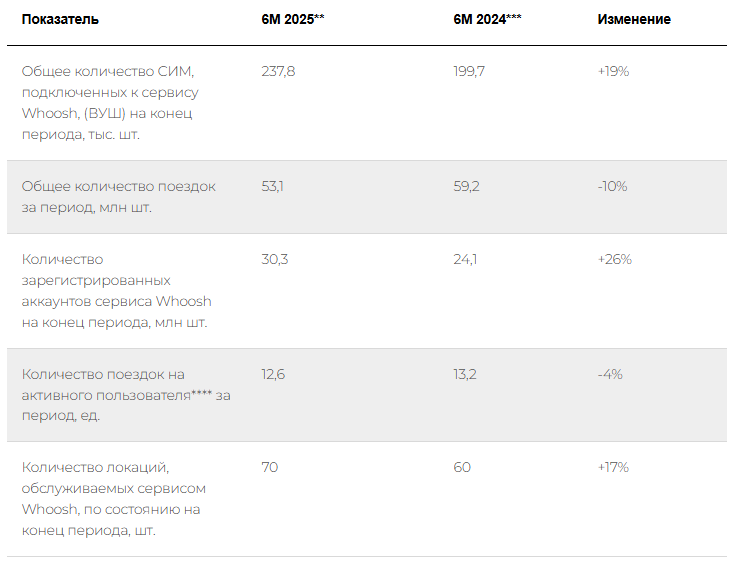Select the 12,6 value cell

273,374
